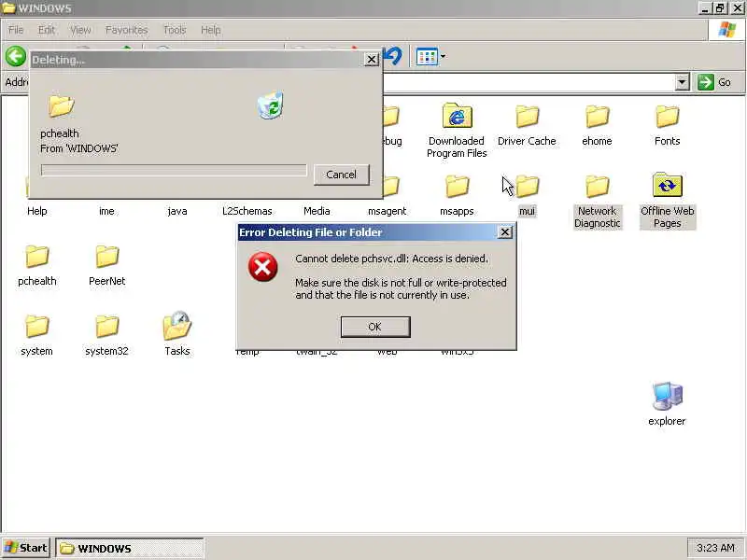Select the mui folder
Viewport: 747px width, 560px height.
coord(527,195)
